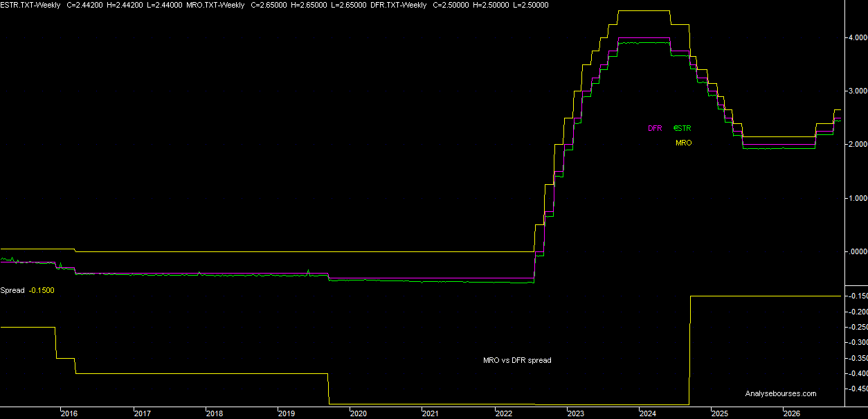Select the 2017 year label
Viewport: 868px width, 419px height.
pyautogui.click(x=142, y=413)
